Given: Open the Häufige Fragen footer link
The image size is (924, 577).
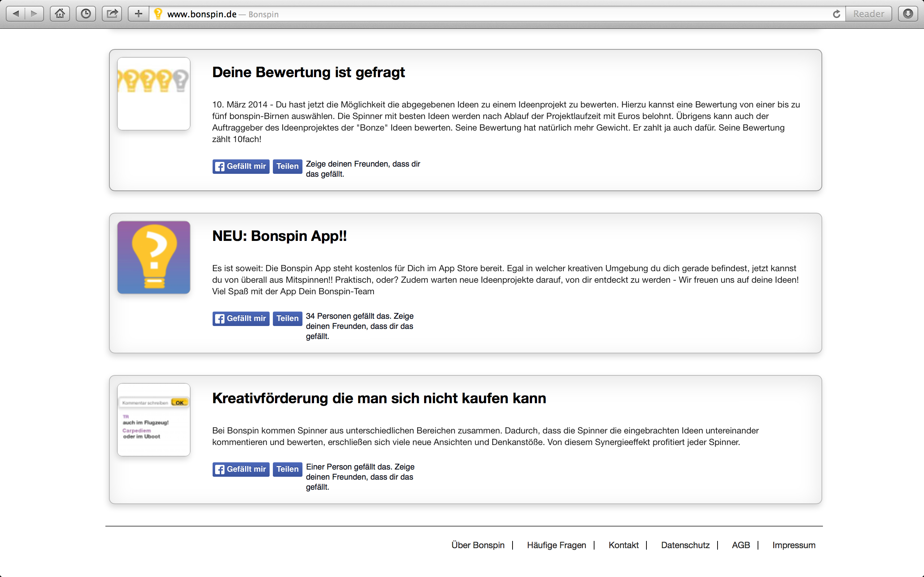Looking at the screenshot, I should pos(556,545).
